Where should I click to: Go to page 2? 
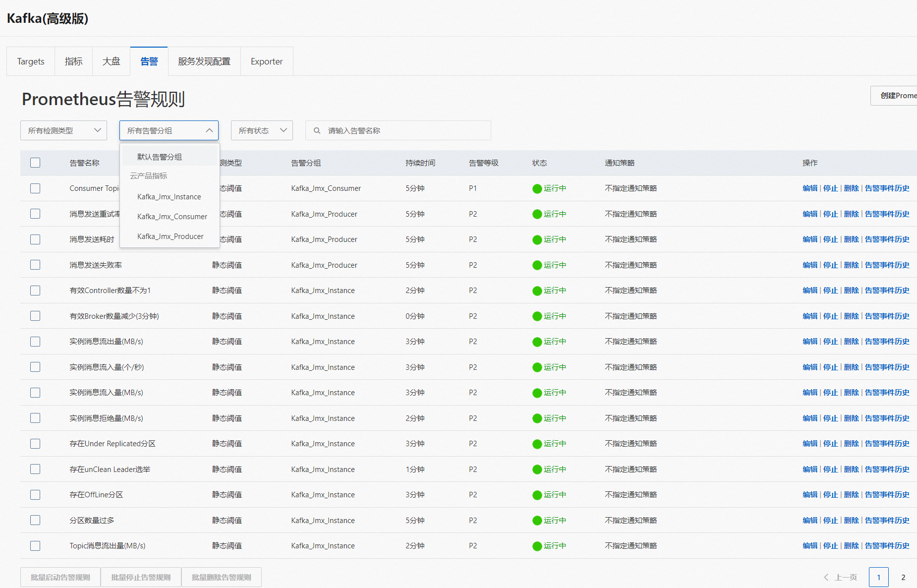click(x=903, y=577)
